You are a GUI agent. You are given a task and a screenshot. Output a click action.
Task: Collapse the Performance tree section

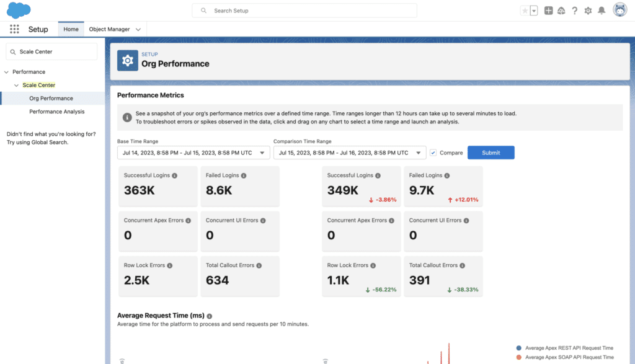[7, 72]
